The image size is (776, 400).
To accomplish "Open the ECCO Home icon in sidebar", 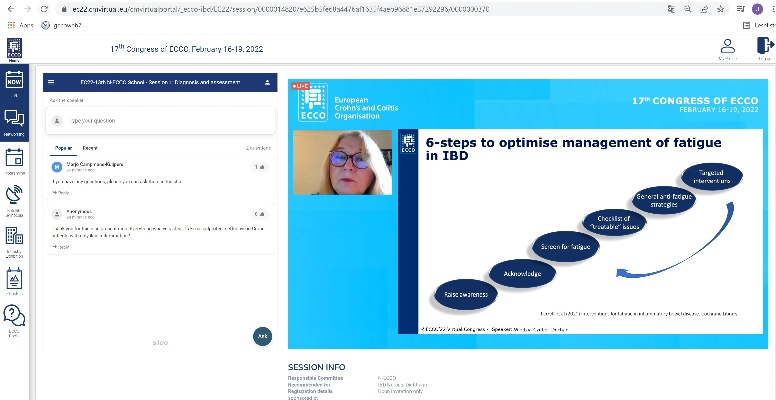I will (14, 50).
